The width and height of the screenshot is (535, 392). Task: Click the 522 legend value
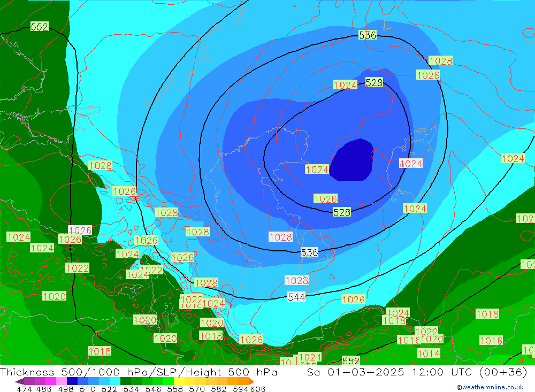(x=109, y=389)
